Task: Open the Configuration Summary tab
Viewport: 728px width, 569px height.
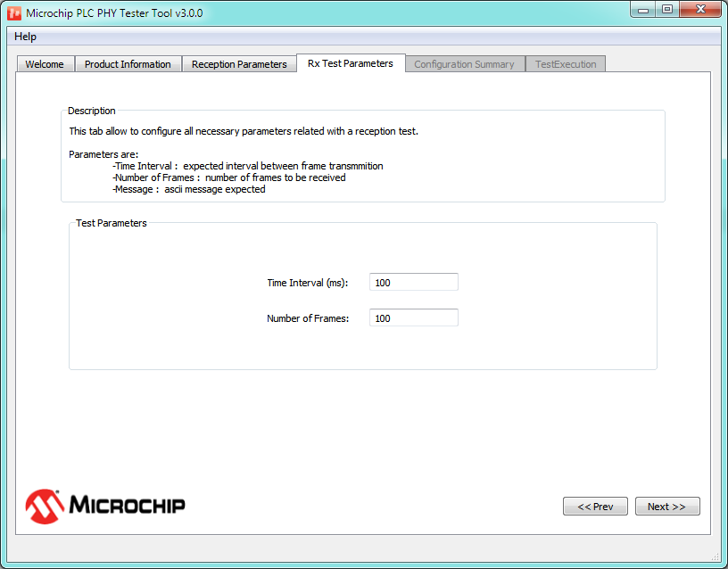Action: (x=464, y=64)
